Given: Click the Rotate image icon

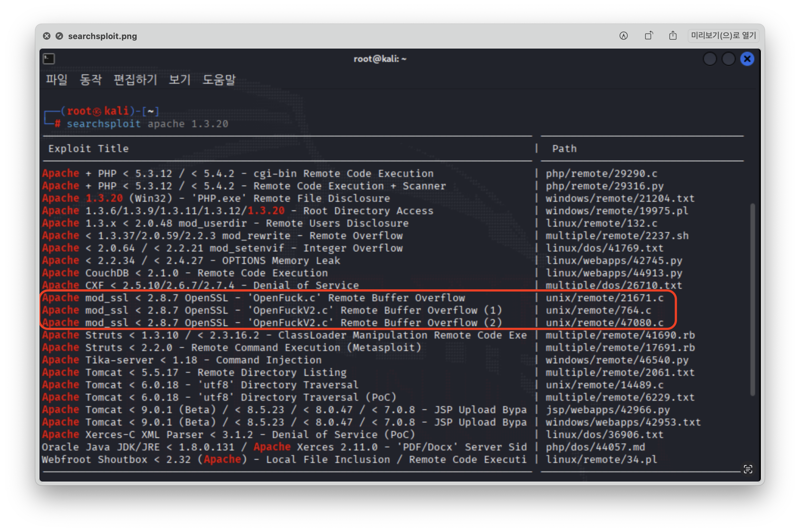Looking at the screenshot, I should pos(649,36).
